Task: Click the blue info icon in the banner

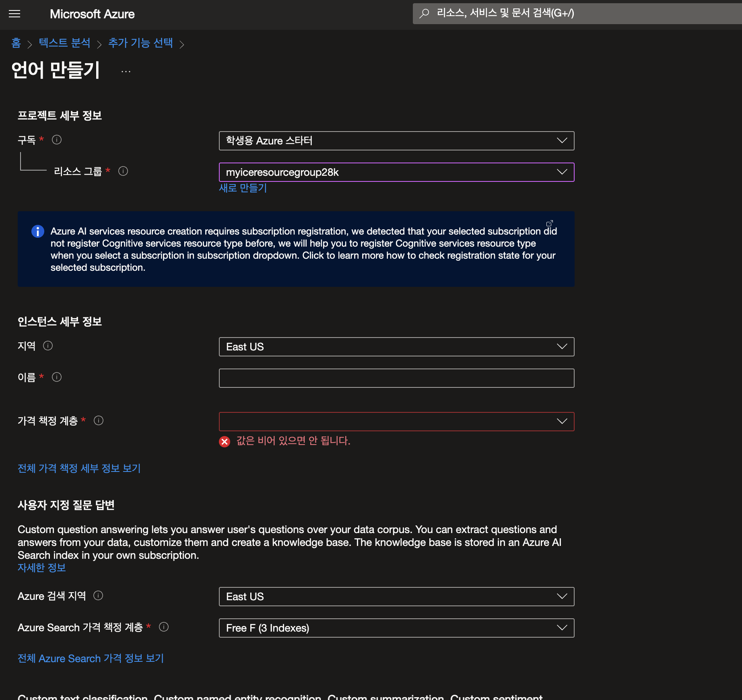Action: tap(38, 231)
